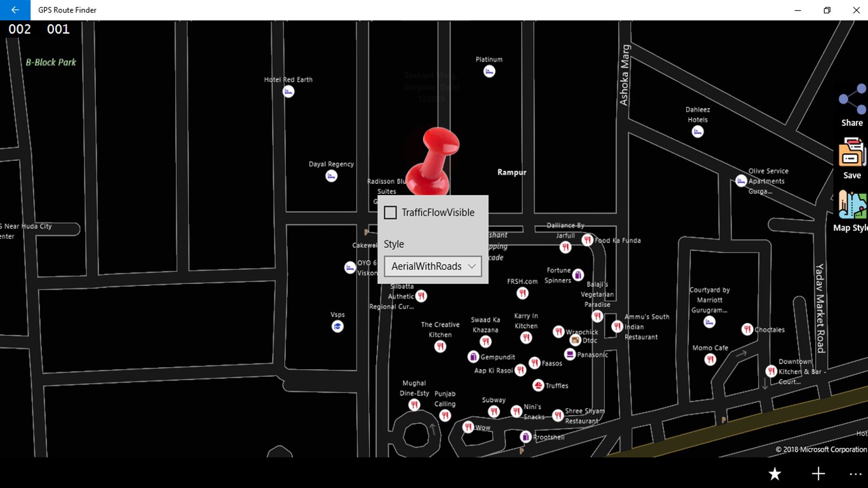Click the Subway restaurant marker
This screenshot has width=868, height=488.
click(494, 412)
